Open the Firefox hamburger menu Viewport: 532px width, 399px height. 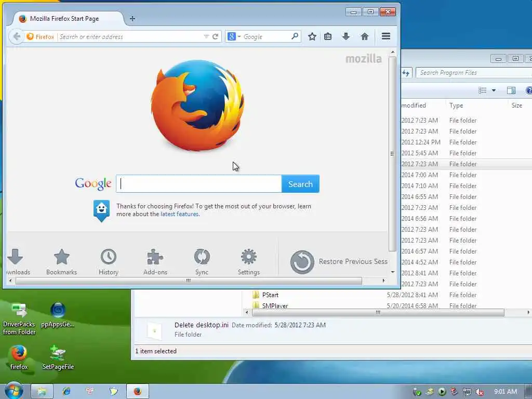pyautogui.click(x=386, y=36)
